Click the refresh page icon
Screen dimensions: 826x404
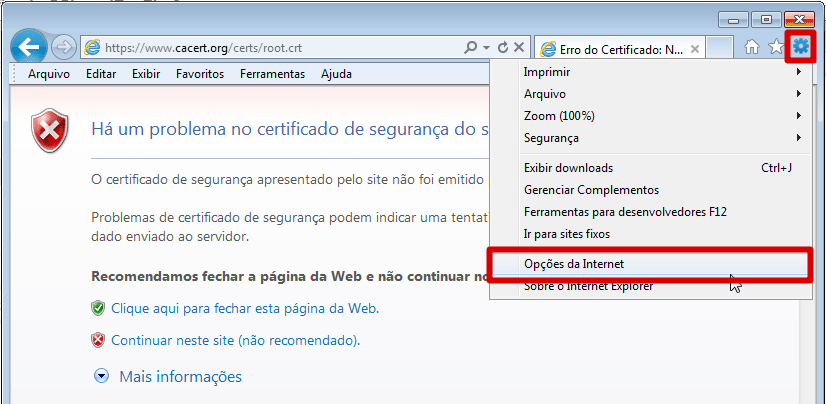click(503, 47)
